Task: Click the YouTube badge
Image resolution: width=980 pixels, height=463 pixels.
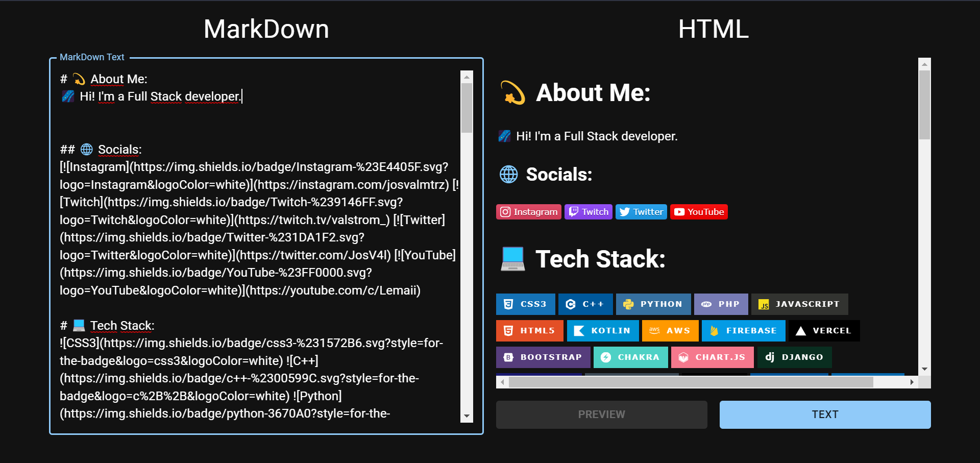Action: (699, 212)
